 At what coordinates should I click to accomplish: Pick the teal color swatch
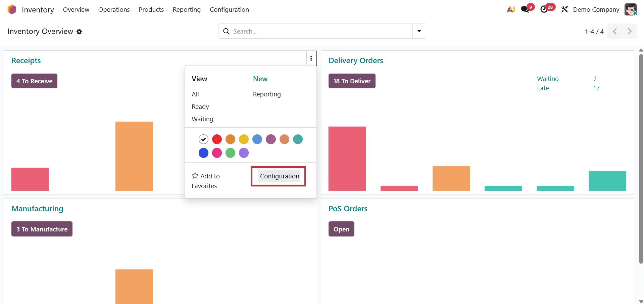(298, 139)
